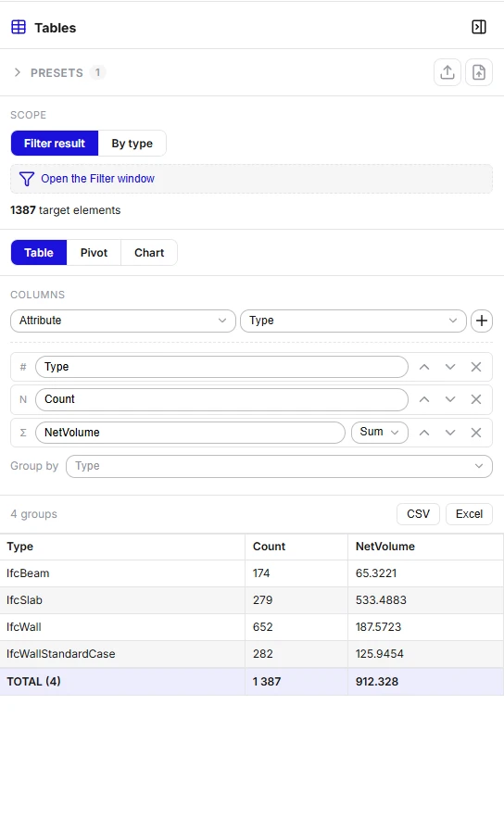Screen dimensions: 504x818
Task: Move NetVolume column down
Action: [x=450, y=433]
